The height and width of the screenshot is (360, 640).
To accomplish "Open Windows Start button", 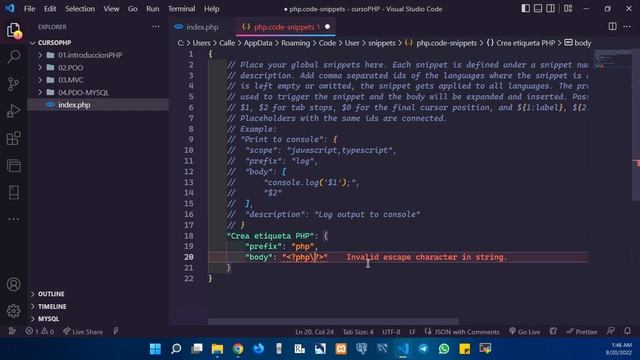I will coord(156,349).
